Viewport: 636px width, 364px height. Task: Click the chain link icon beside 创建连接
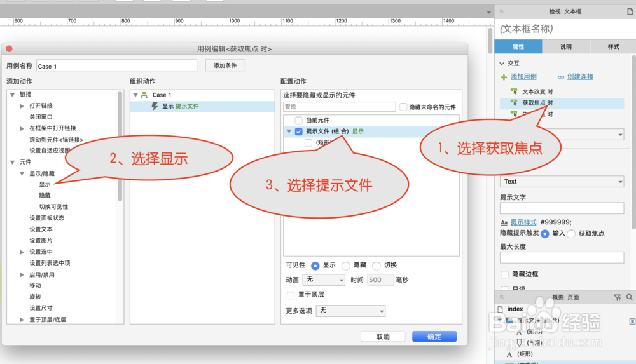click(560, 77)
